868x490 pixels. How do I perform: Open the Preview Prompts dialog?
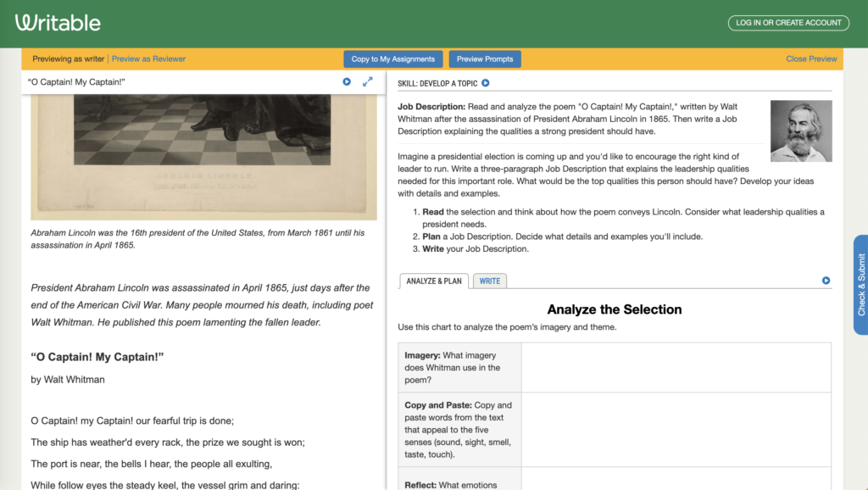pos(484,58)
